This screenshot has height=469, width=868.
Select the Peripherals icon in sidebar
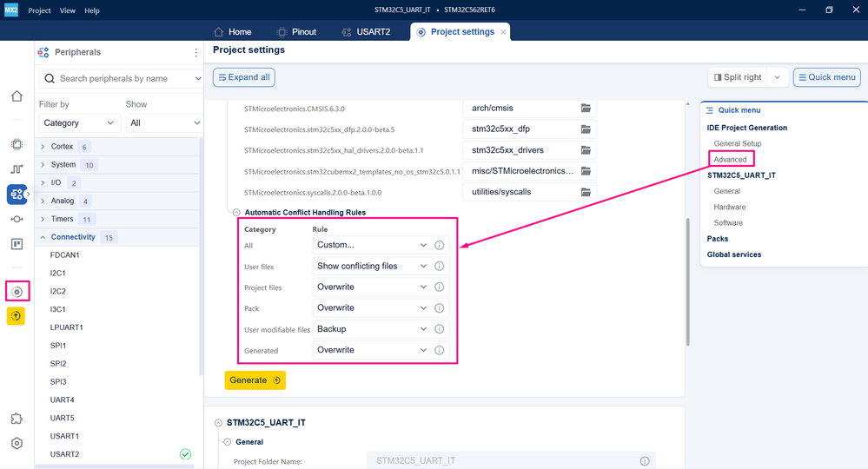click(17, 195)
